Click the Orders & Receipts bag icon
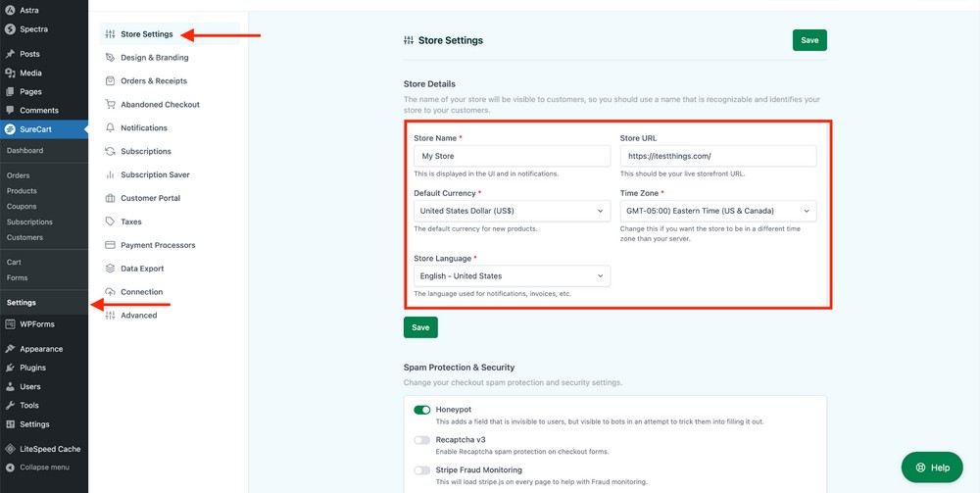 110,81
